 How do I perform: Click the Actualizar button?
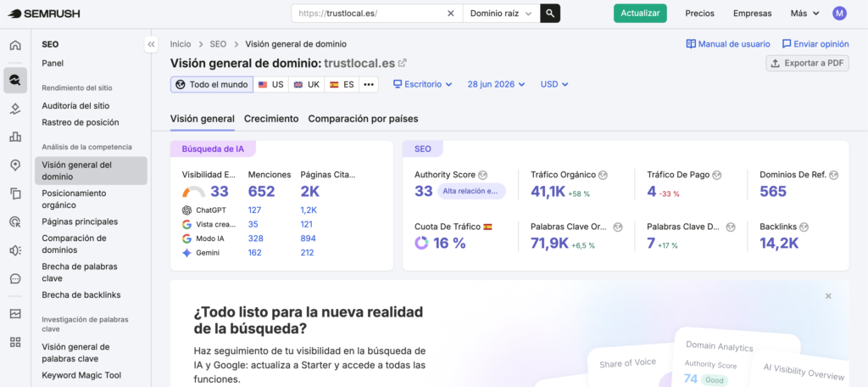pyautogui.click(x=640, y=14)
